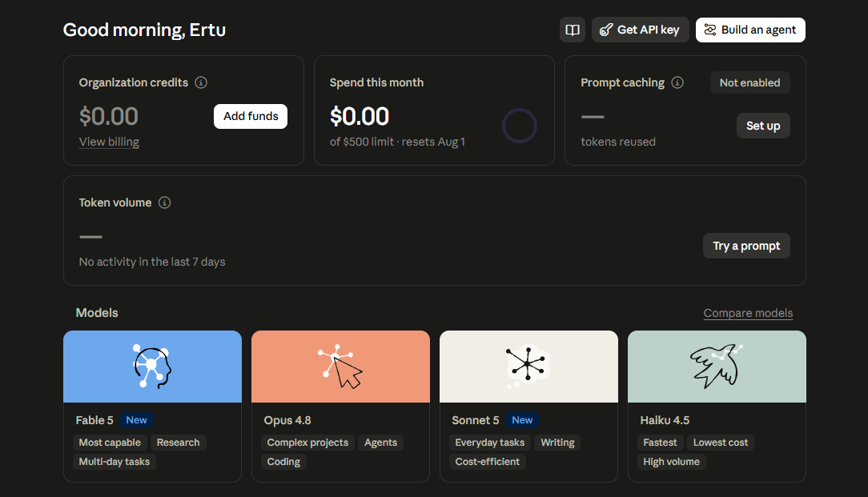Image resolution: width=868 pixels, height=497 pixels.
Task: Select the Haiku 4.5 bird illustration
Action: pos(717,367)
